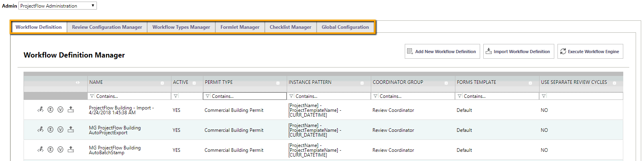Click the circled I icon for ProjectFlow Building - Import
This screenshot has height=161, width=644.
pos(50,109)
